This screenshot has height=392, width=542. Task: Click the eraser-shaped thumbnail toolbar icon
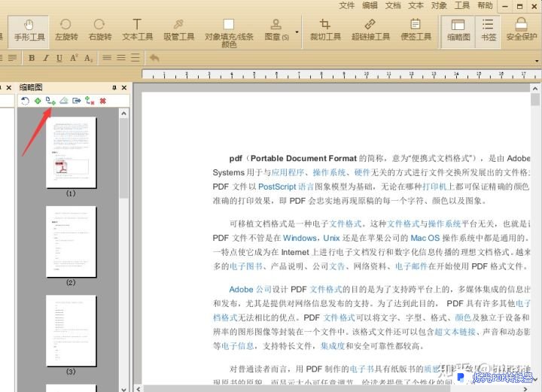63,101
